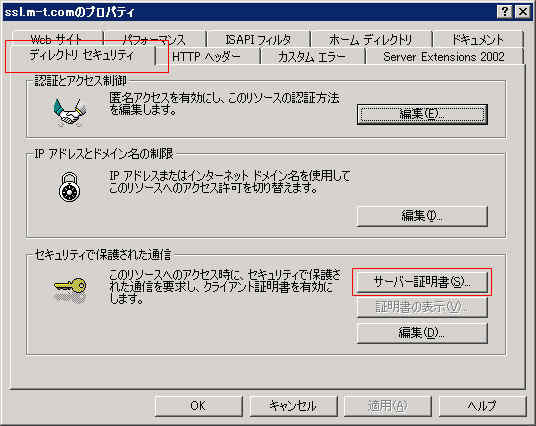Open help with the ヘルプ button
Viewport: 536px width, 426px height.
(x=482, y=406)
